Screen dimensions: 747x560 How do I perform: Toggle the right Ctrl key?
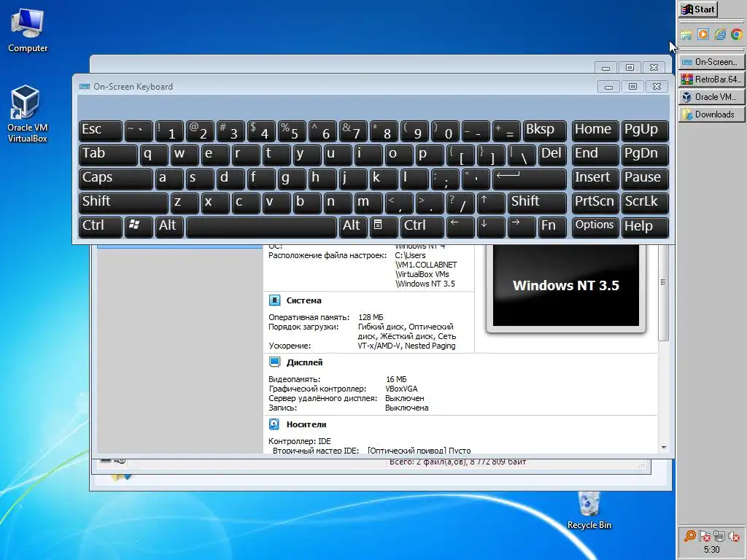422,227
